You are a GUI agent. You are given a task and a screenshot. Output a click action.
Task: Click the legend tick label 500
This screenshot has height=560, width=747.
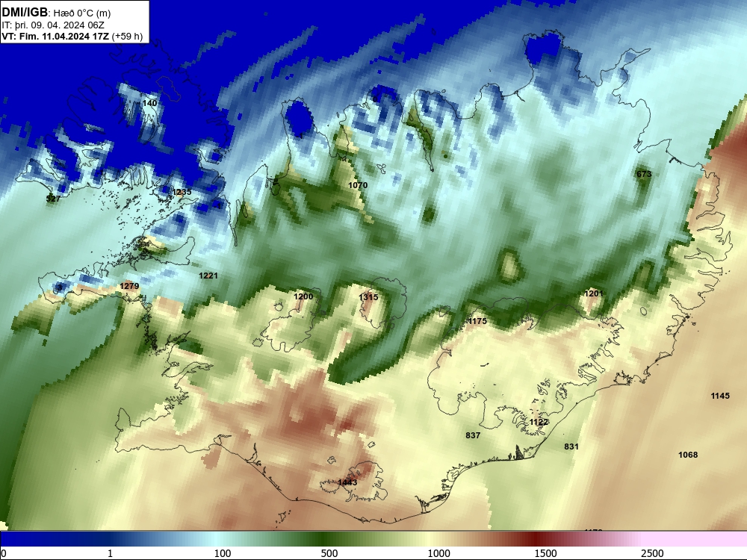pos(329,553)
